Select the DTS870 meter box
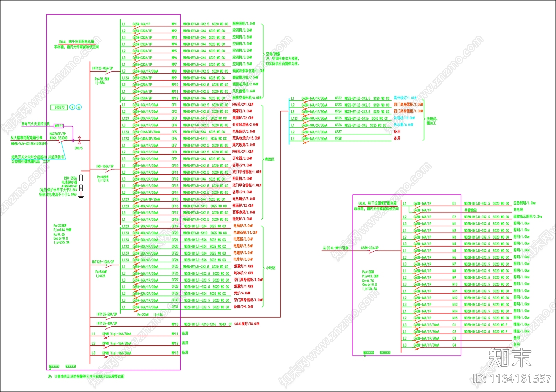Image resolution: width=556 pixels, height=392 pixels. 59,107
